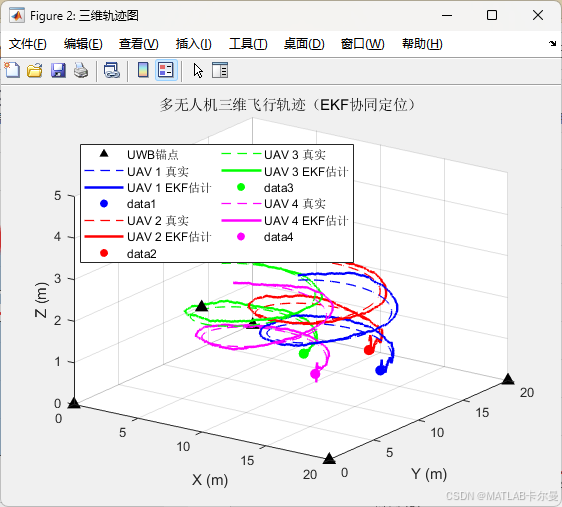The width and height of the screenshot is (562, 507).
Task: Click the red data2 endpoint marker in plot
Action: (x=369, y=350)
